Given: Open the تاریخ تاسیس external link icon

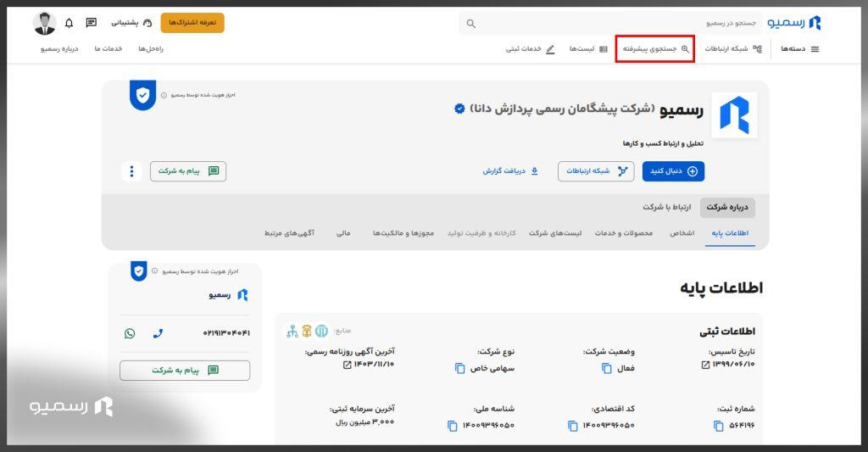Looking at the screenshot, I should tap(705, 365).
